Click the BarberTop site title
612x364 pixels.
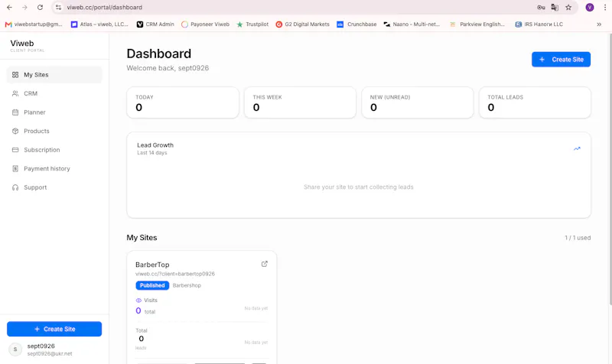[152, 265]
